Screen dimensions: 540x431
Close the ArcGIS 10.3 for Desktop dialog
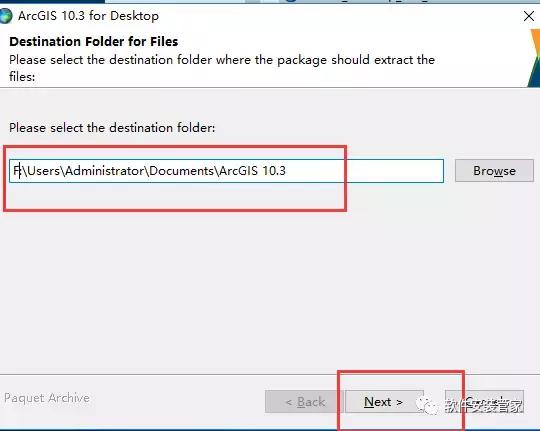click(x=529, y=16)
